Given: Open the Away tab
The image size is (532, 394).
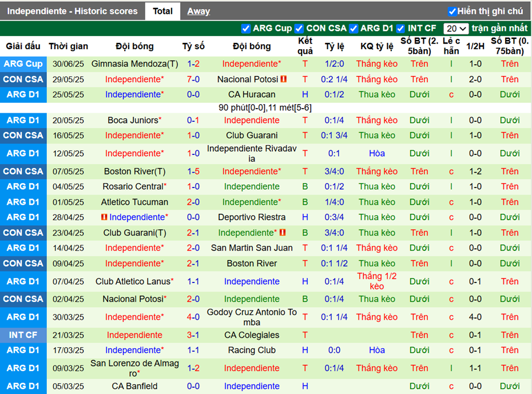Looking at the screenshot, I should point(198,11).
